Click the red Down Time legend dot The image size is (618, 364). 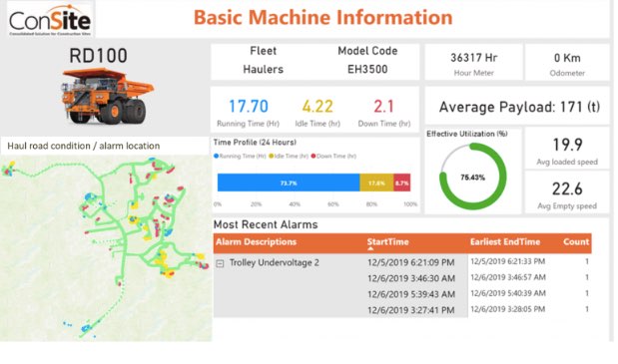(313, 157)
